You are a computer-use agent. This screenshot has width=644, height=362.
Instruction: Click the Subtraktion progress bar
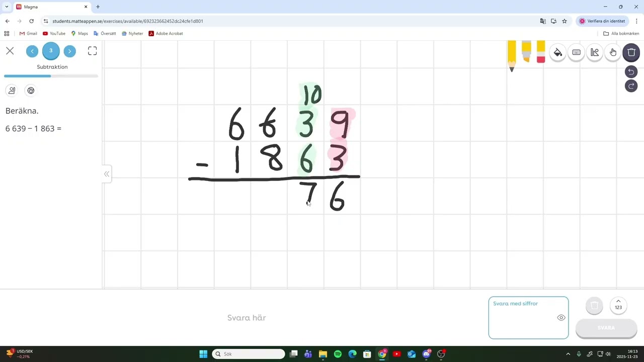[51, 76]
